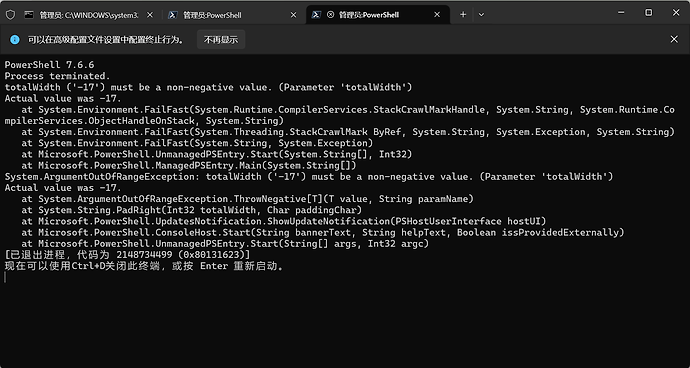Screen dimensions: 690x368
Task: Click the 'String.PadRight' stack trace line
Action: pyautogui.click(x=191, y=210)
